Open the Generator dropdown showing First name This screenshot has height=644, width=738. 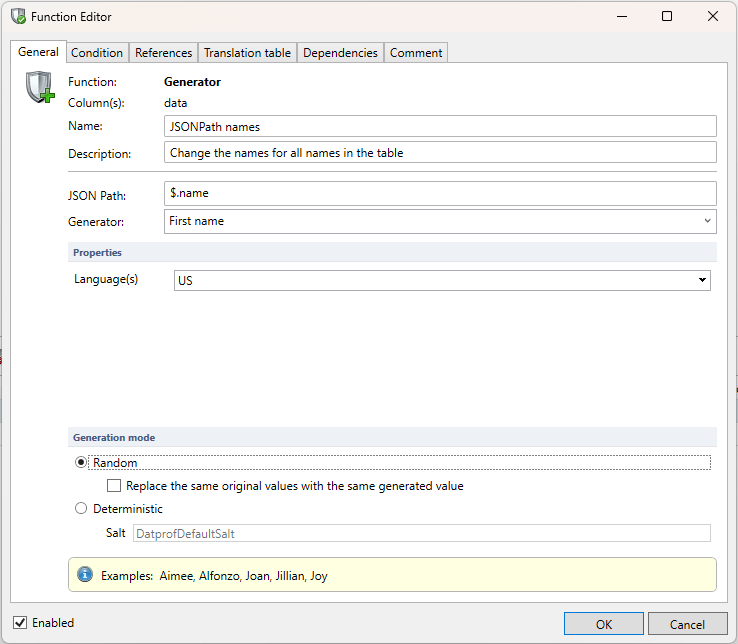[x=440, y=221]
